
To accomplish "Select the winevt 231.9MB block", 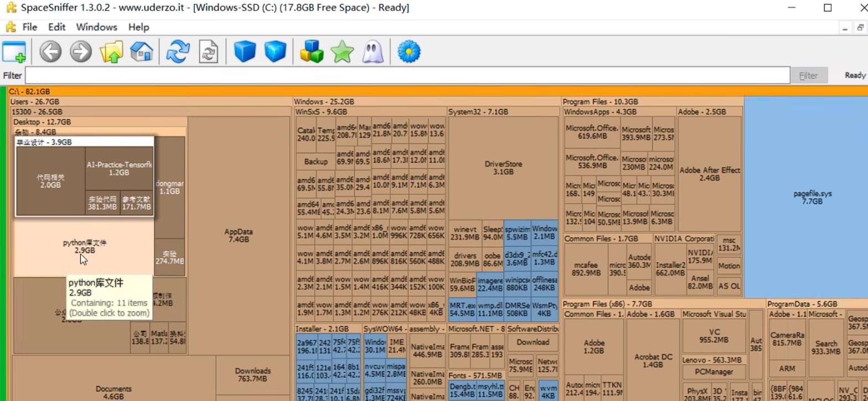I will 465,233.
